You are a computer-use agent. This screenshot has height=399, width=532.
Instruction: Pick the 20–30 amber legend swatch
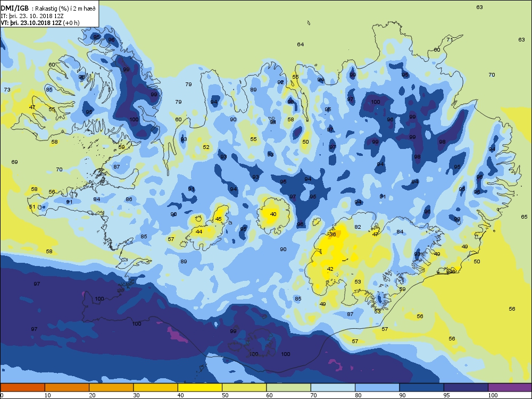(111, 387)
